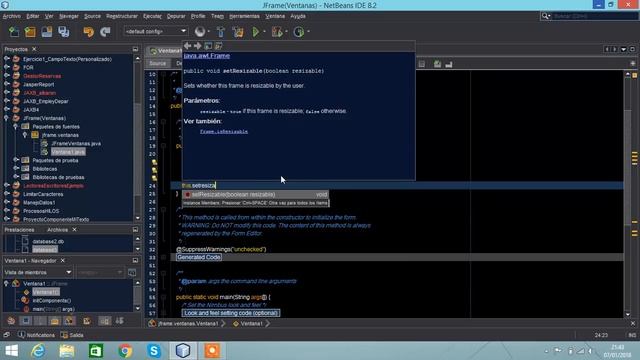Expand the ManejoDatos1 project node

[x=7, y=202]
